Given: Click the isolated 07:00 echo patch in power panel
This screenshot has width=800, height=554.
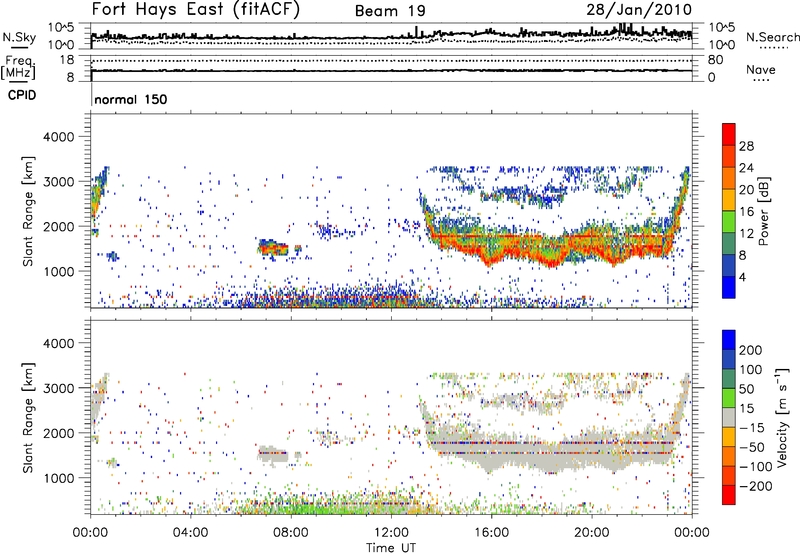Looking at the screenshot, I should click(273, 248).
